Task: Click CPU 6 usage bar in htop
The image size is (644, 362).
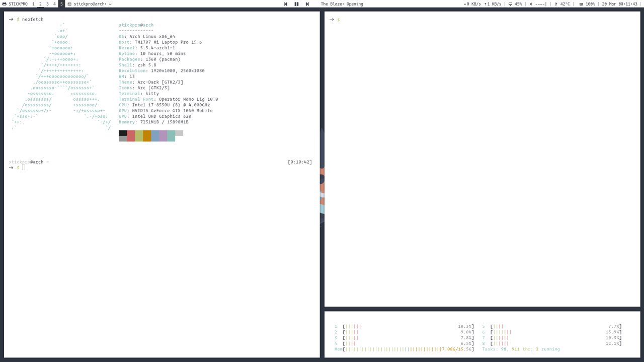Action: pos(556,332)
